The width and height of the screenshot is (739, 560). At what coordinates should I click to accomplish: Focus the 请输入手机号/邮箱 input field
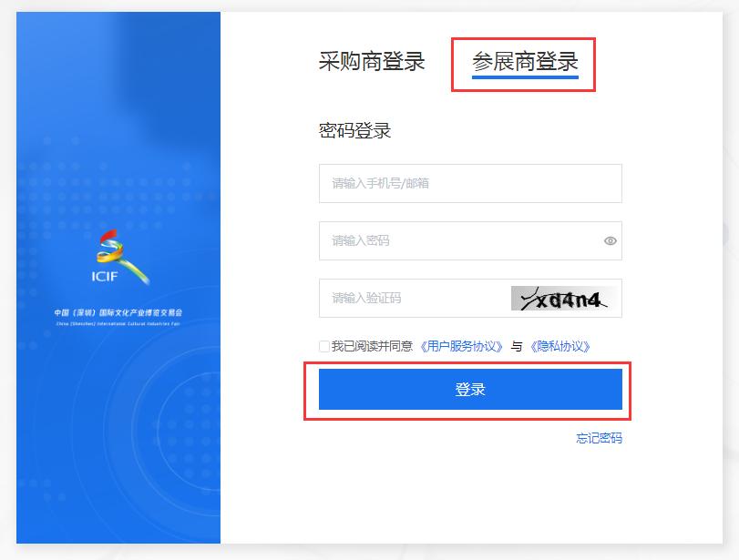[470, 183]
